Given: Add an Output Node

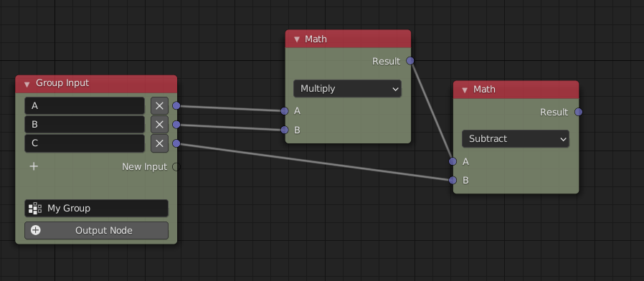Looking at the screenshot, I should pos(97,231).
